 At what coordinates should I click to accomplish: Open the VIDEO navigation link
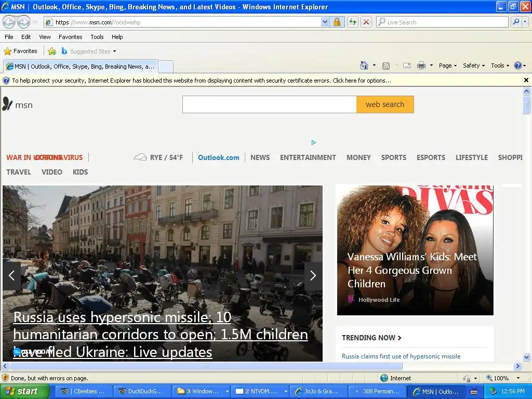[x=52, y=172]
